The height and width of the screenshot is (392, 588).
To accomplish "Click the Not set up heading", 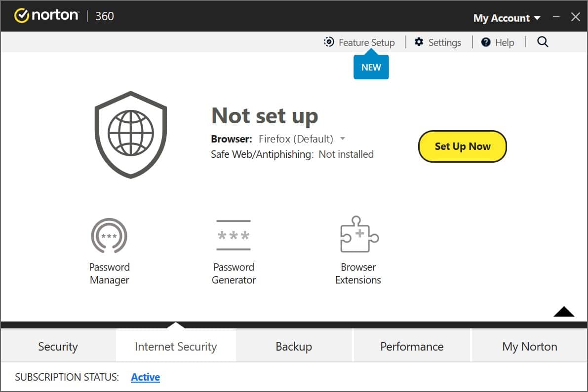I will [x=265, y=116].
